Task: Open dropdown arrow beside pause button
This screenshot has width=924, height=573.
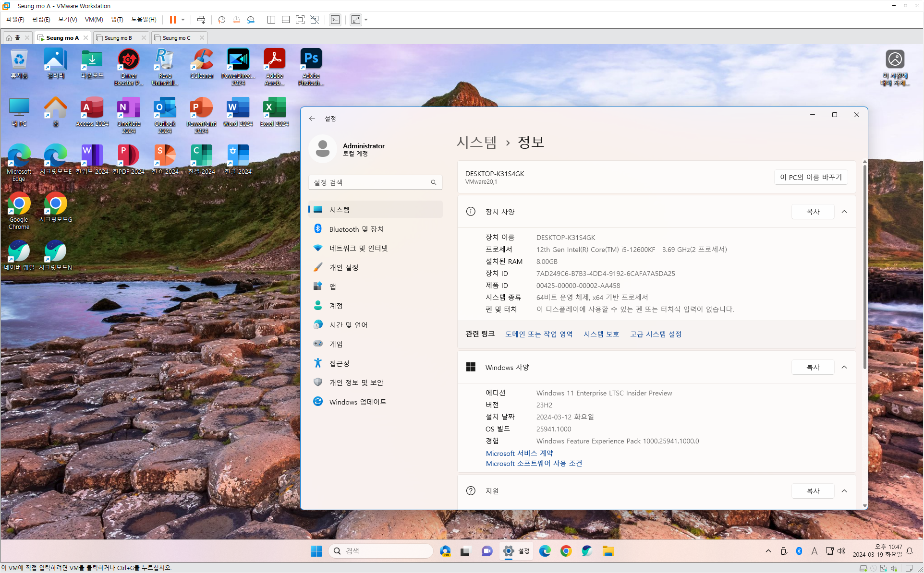Action: 183,20
